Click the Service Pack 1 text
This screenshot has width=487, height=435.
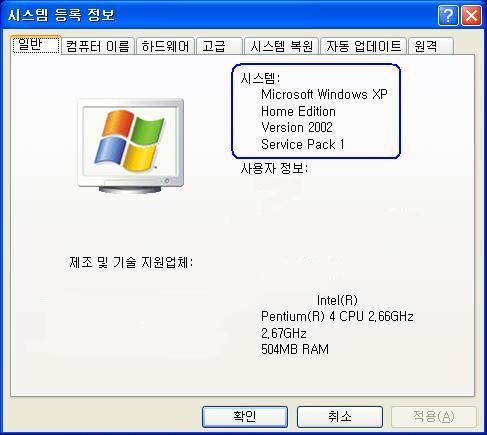[302, 144]
